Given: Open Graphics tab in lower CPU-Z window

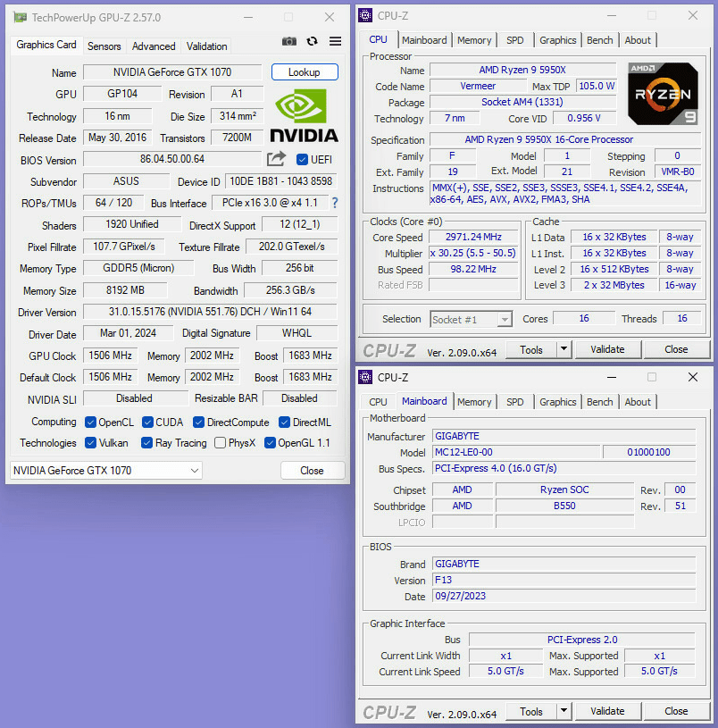Looking at the screenshot, I should click(557, 402).
